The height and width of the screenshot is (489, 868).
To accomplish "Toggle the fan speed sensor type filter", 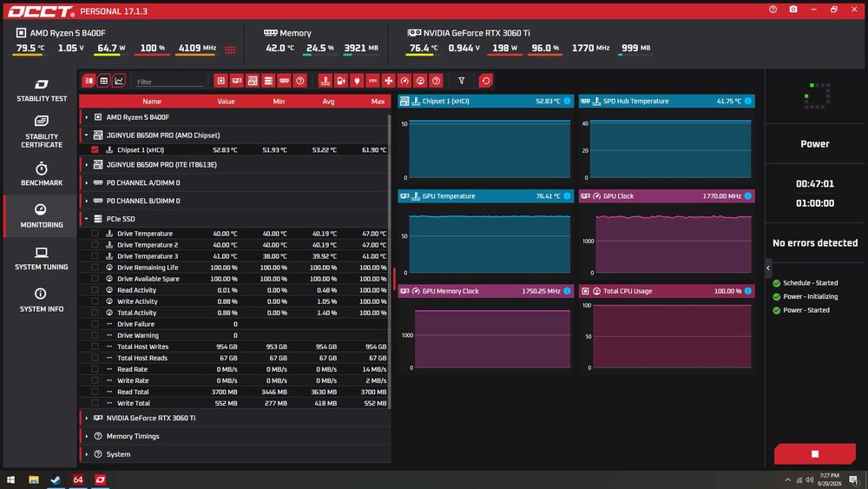I will coord(389,81).
